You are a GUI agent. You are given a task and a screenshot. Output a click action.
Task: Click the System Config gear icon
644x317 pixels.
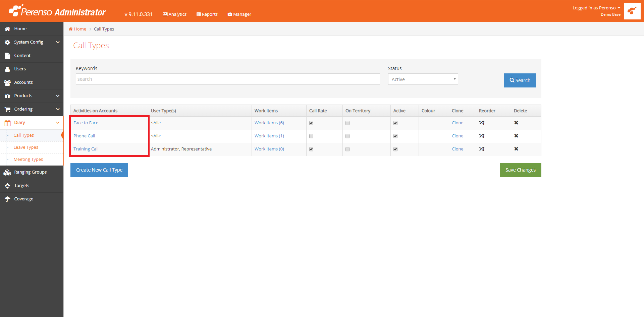coord(7,42)
